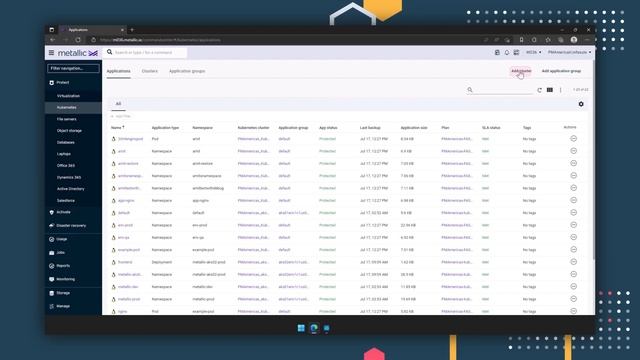Open the example-pod application link
The width and height of the screenshot is (640, 360).
[129, 250]
